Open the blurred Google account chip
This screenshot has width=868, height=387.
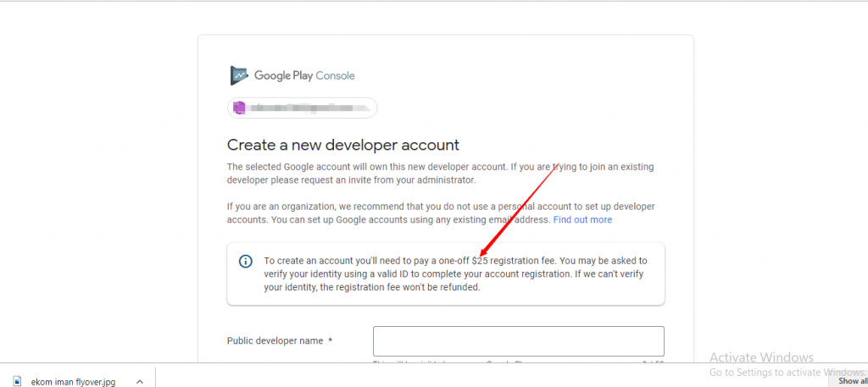tap(303, 108)
